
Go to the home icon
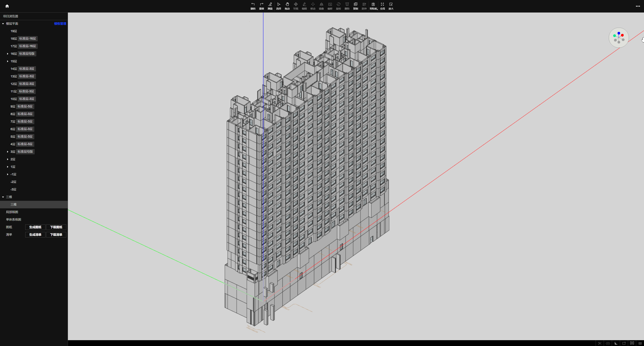7,6
